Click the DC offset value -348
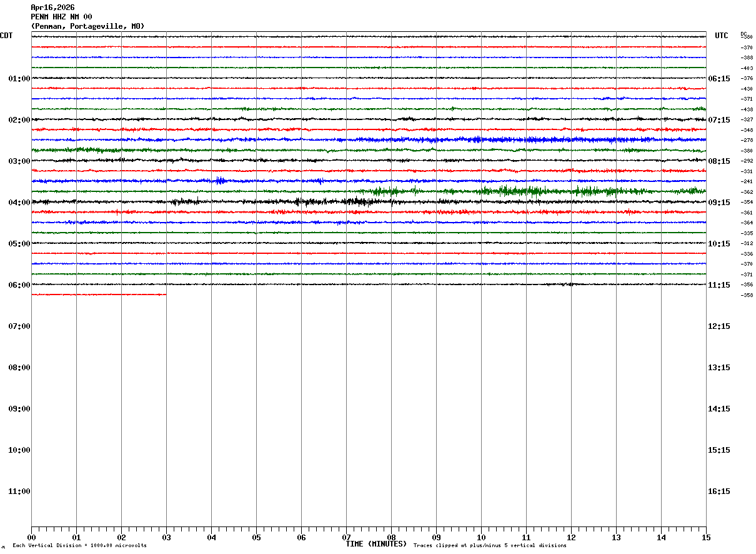Viewport: 756px width, 554px height. (x=747, y=130)
